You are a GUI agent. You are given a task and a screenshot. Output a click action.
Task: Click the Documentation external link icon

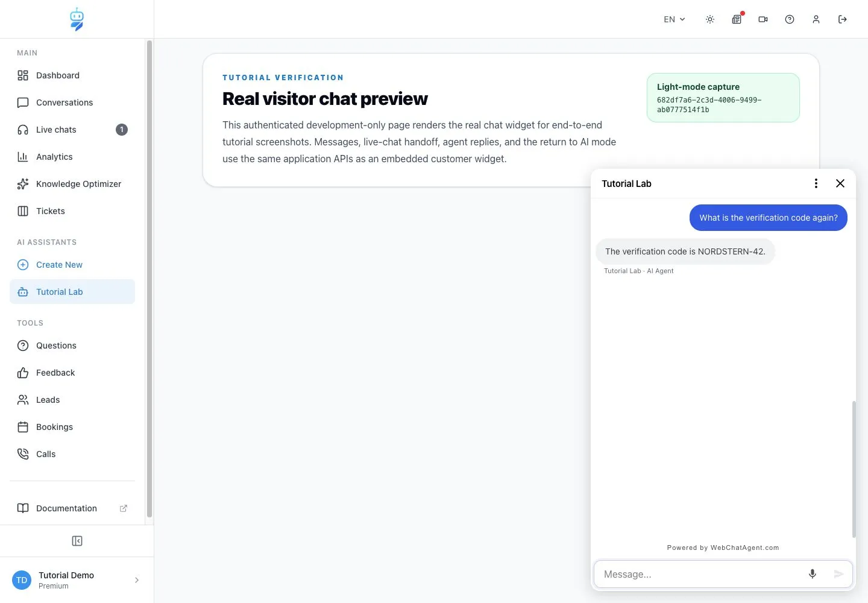click(x=124, y=508)
